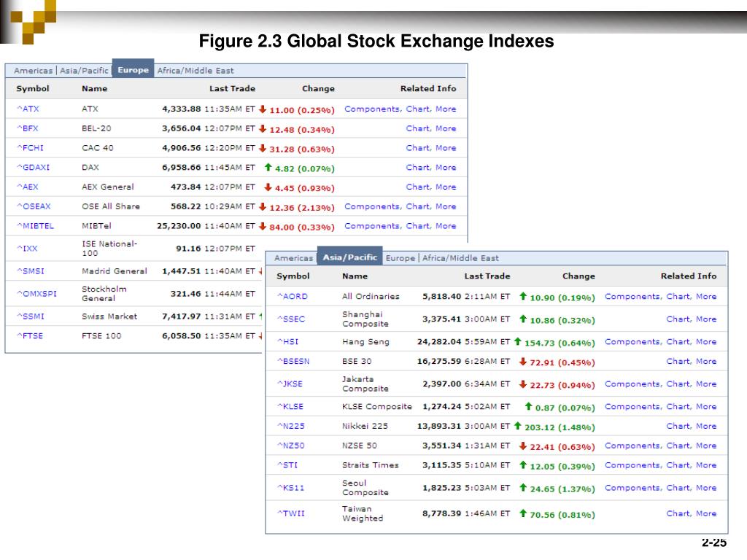Open the ^N225 symbol link

click(291, 426)
